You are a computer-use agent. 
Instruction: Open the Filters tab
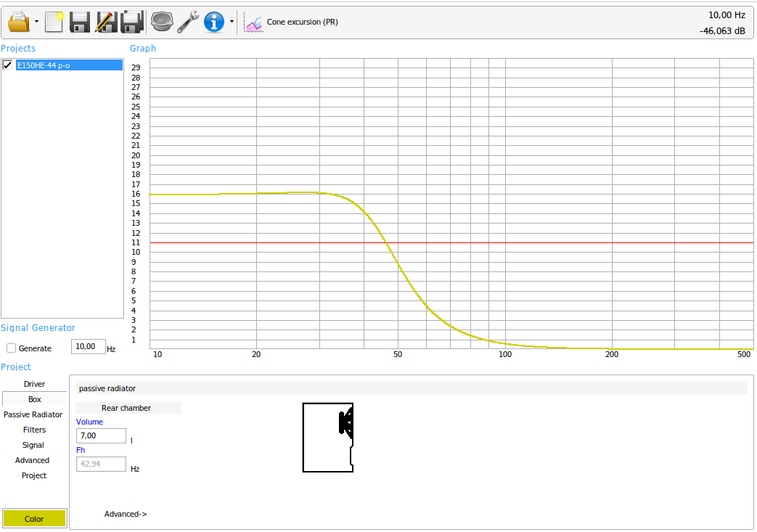click(x=34, y=430)
